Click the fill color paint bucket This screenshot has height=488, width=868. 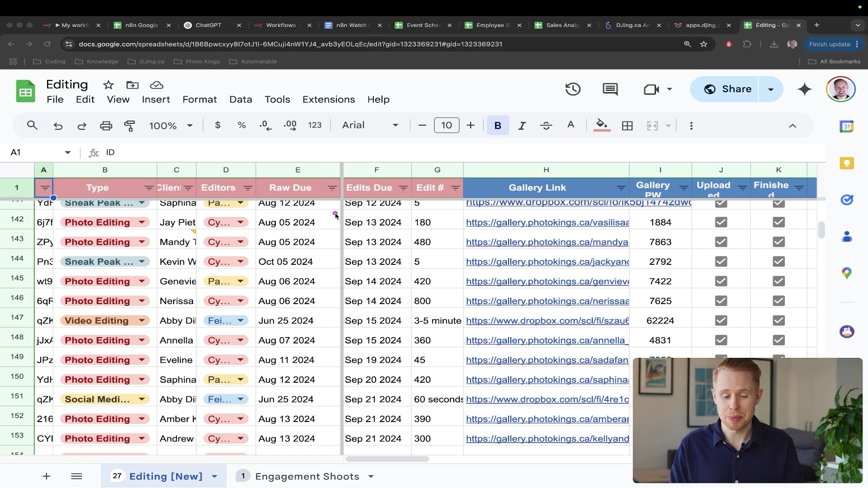(601, 125)
